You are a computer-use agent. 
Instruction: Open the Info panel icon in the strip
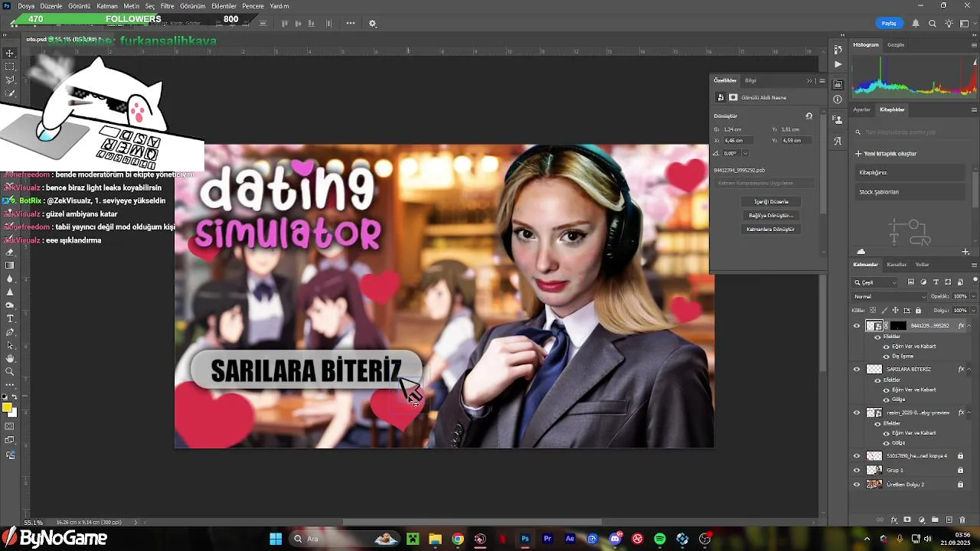pyautogui.click(x=838, y=99)
